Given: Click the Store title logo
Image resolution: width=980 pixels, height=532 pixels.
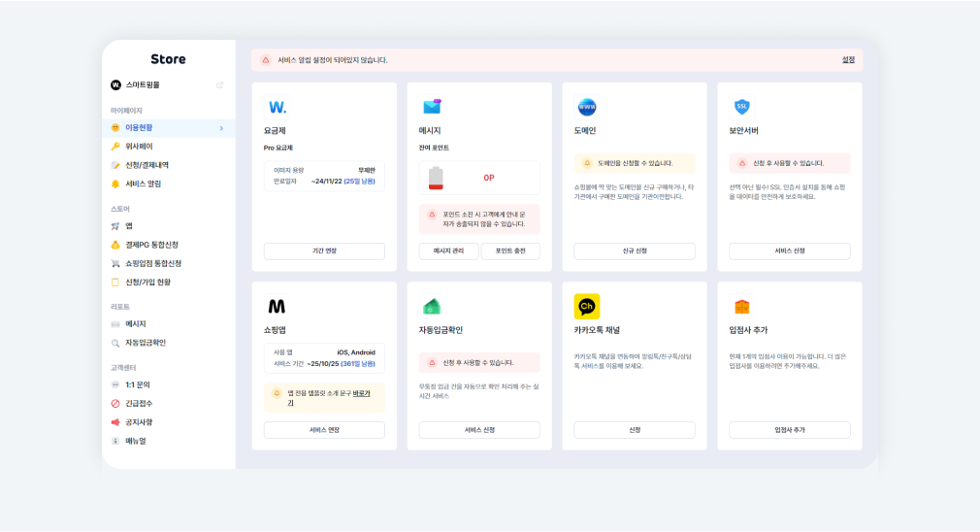Looking at the screenshot, I should tap(168, 59).
